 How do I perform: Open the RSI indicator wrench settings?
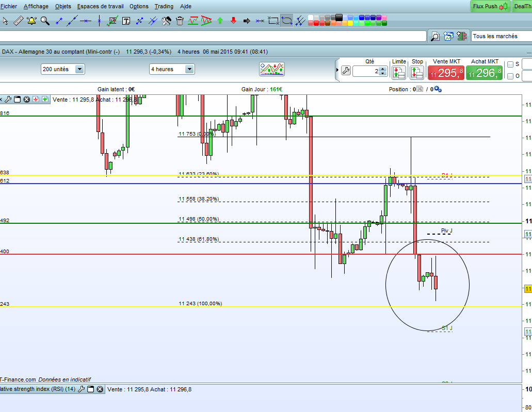[81, 389]
